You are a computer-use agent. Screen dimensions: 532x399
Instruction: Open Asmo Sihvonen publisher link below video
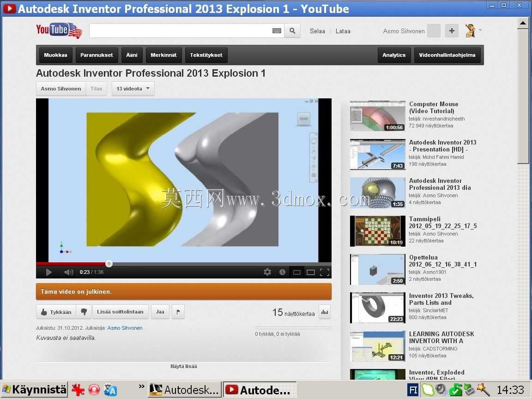point(125,328)
